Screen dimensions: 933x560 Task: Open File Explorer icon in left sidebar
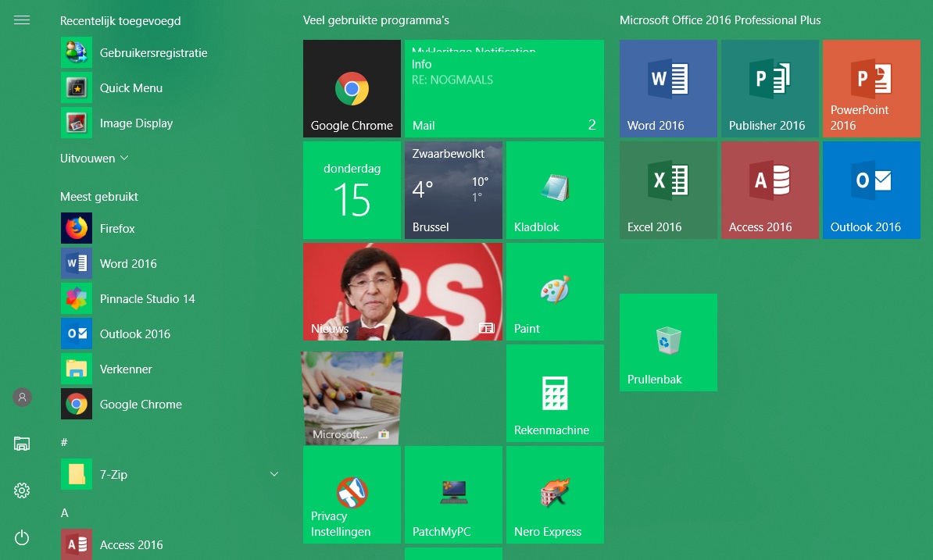[22, 444]
